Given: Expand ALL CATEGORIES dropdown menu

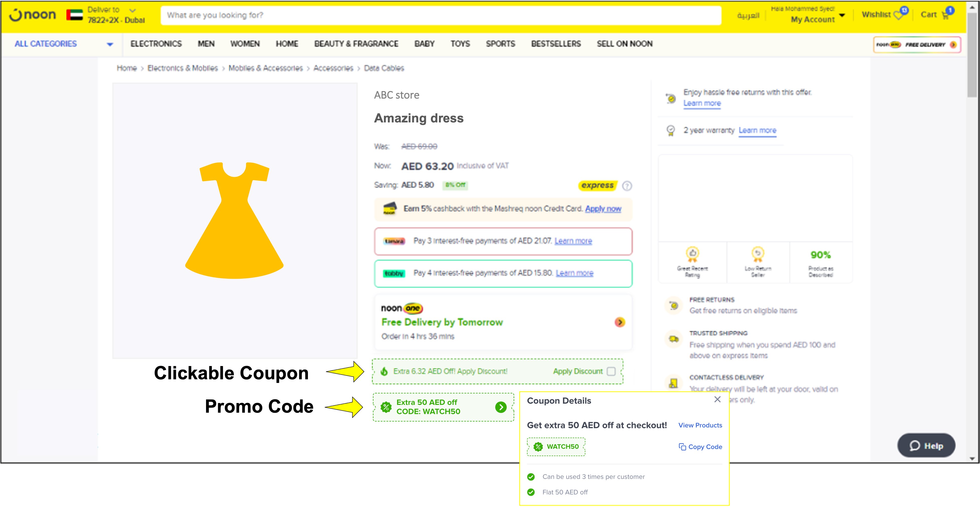Looking at the screenshot, I should point(61,43).
